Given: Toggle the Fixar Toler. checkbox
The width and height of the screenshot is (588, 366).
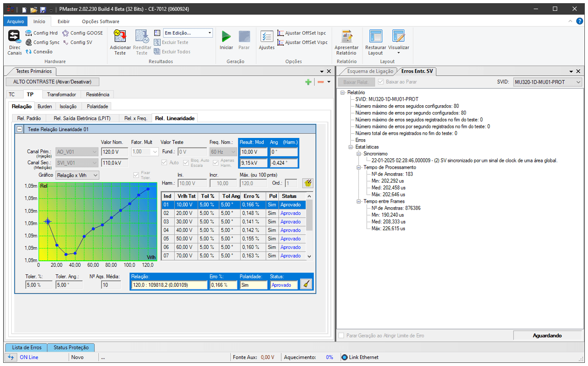Looking at the screenshot, I should [x=136, y=175].
